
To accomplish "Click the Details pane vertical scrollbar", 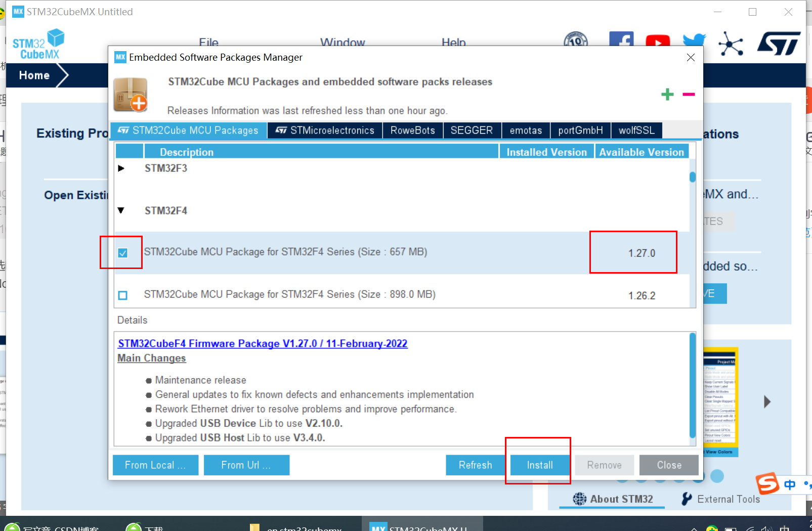I will (x=693, y=385).
